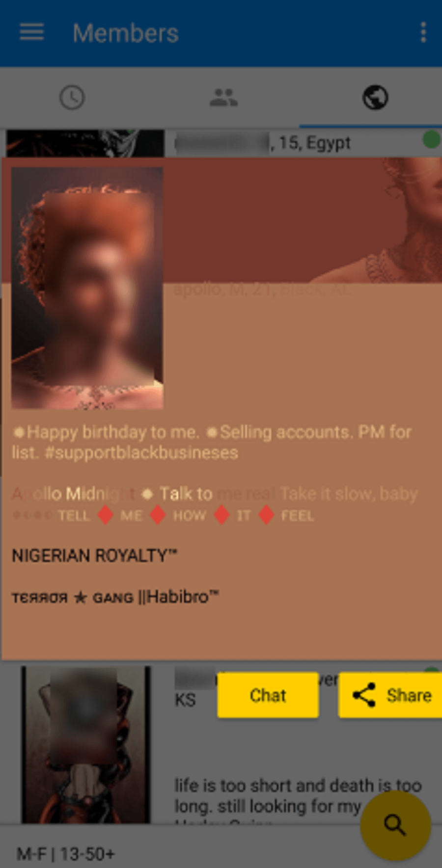442x868 pixels.
Task: Select the '15, Egypt' member row
Action: [x=221, y=143]
